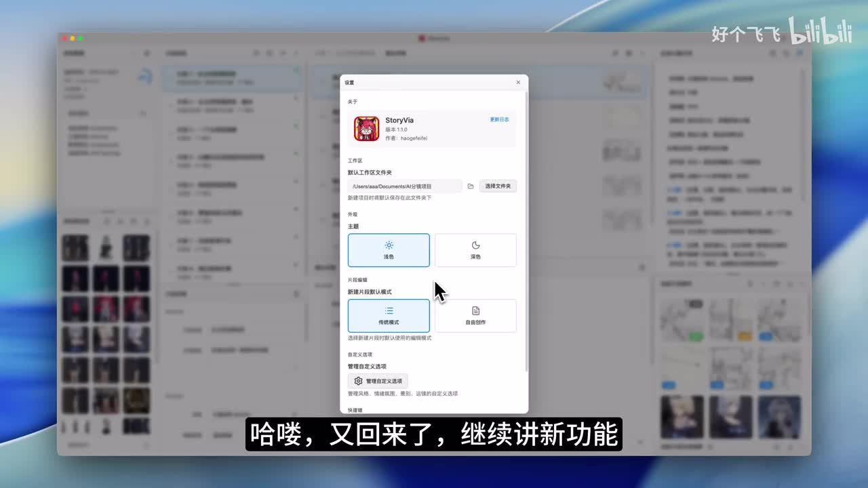The image size is (868, 488).
Task: Open 管理自定义选项 gear button
Action: point(378,381)
